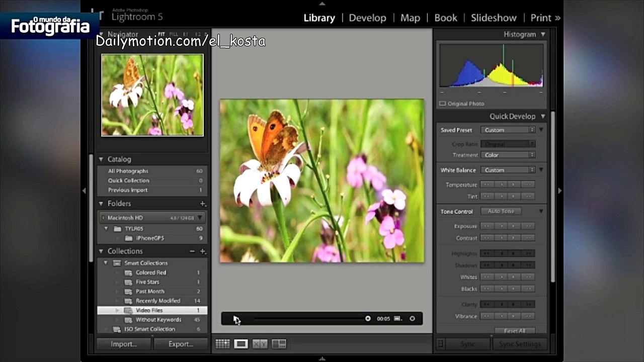The image size is (644, 362).
Task: Increase Contrast by a small step
Action: (x=514, y=238)
